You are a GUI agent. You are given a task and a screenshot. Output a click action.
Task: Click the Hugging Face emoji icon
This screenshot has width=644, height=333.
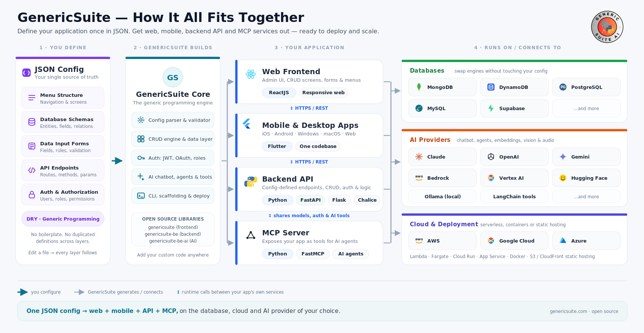[563, 178]
